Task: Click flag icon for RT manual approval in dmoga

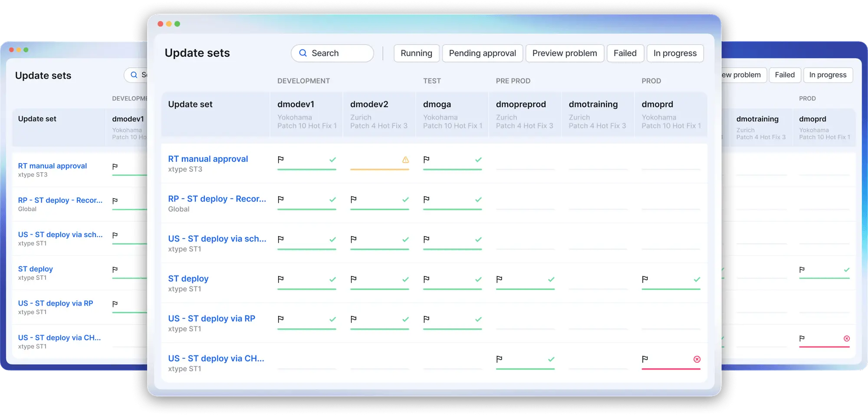Action: coord(427,160)
